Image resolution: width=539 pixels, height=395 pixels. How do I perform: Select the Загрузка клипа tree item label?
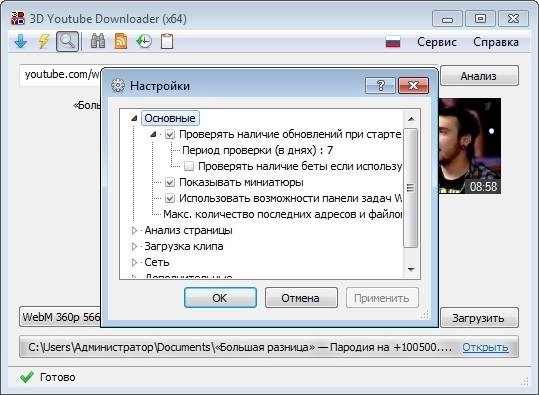tap(184, 246)
